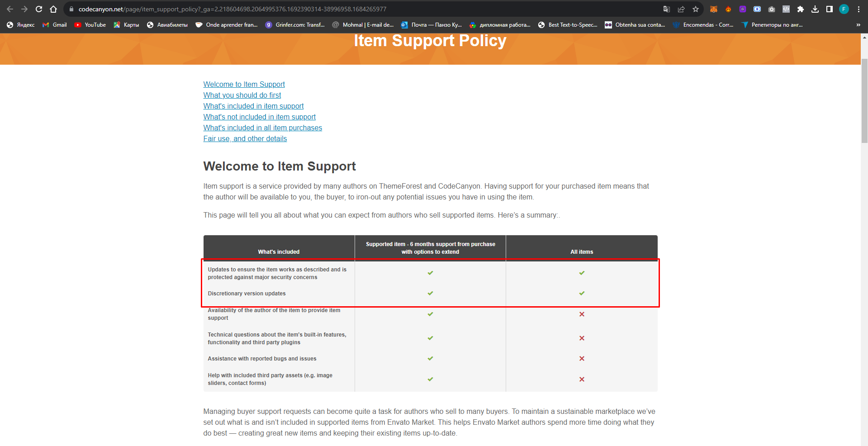Viewport: 868px width, 446px height.
Task: Click the page vertical scrollbar thumb
Action: pos(864,101)
